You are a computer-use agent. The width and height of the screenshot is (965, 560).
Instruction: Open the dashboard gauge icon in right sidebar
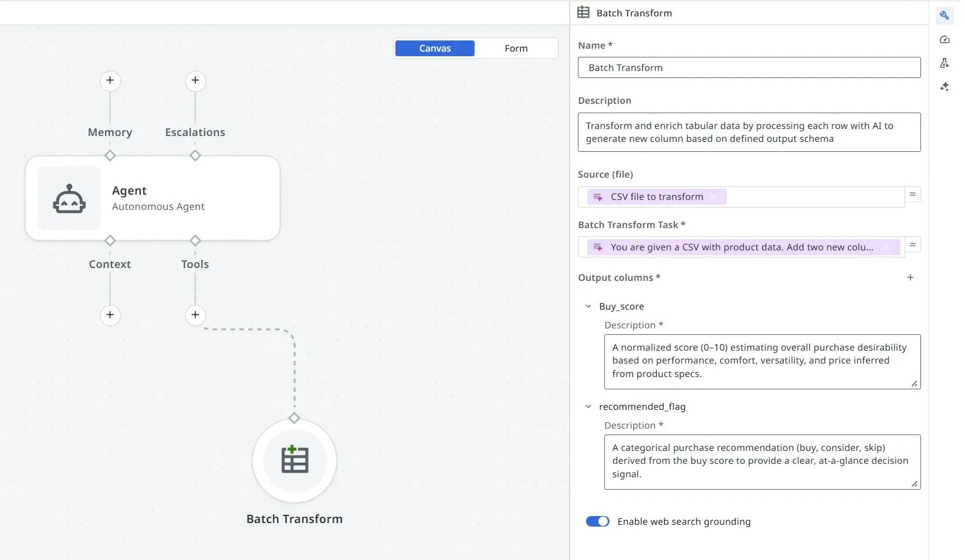click(944, 39)
